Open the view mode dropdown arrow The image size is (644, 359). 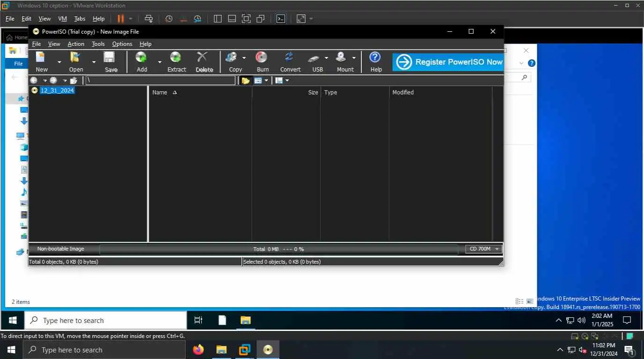point(266,80)
